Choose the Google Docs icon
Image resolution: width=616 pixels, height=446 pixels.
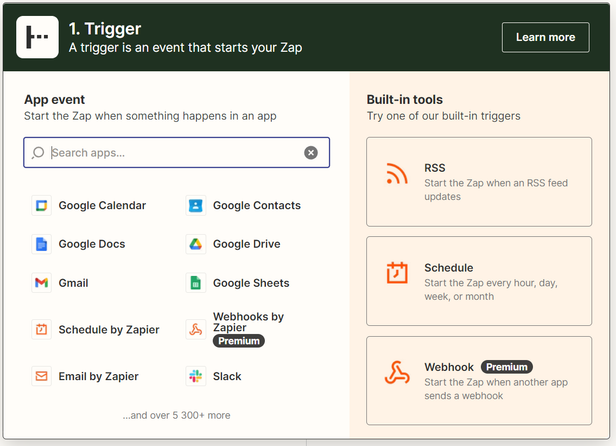coord(41,244)
